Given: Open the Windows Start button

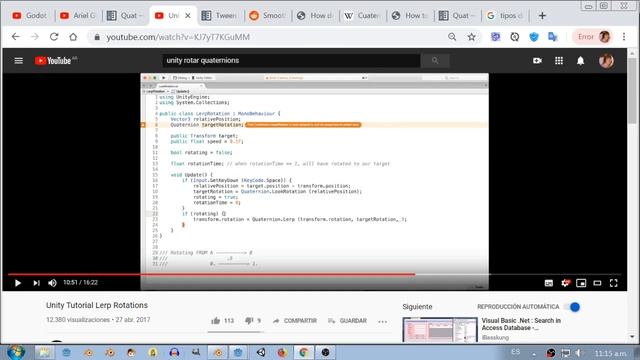Looking at the screenshot, I should 16,352.
